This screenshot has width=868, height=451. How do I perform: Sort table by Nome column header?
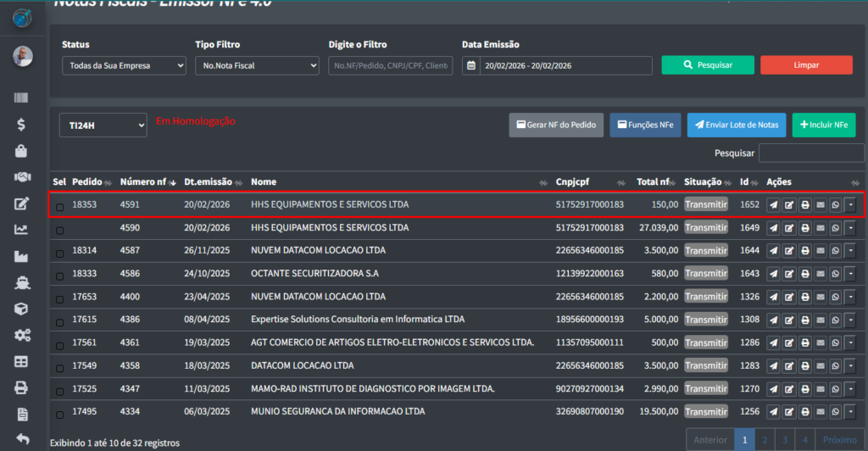click(264, 181)
